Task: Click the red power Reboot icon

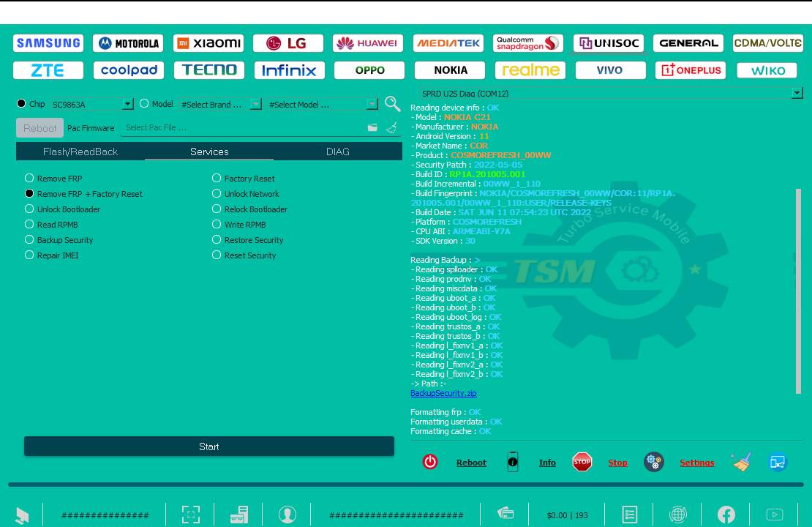Action: (x=430, y=462)
